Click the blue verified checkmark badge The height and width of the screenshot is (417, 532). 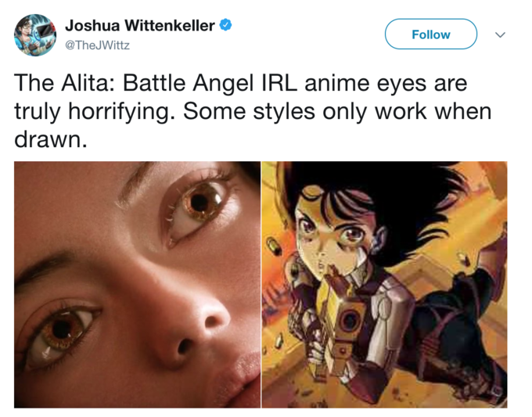click(226, 26)
